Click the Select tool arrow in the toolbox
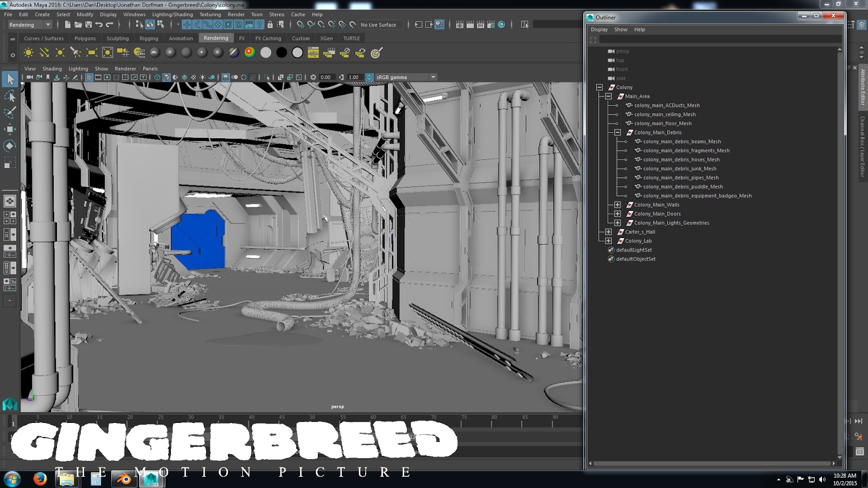Image resolution: width=868 pixels, height=488 pixels. pyautogui.click(x=10, y=80)
